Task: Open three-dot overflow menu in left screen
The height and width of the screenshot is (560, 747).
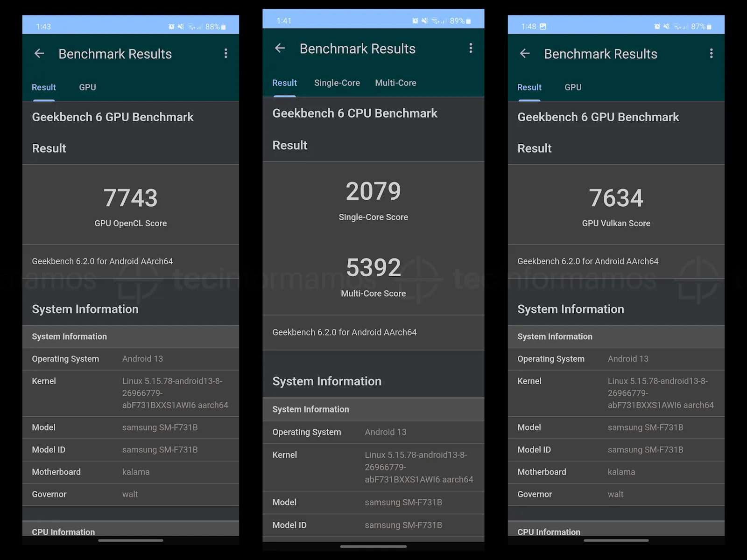Action: (226, 54)
